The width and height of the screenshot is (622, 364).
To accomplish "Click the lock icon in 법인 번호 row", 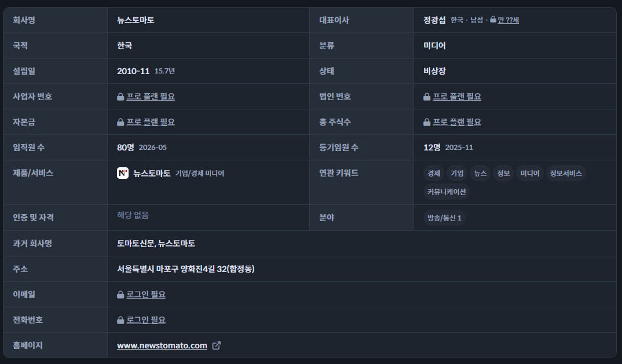I will [427, 97].
